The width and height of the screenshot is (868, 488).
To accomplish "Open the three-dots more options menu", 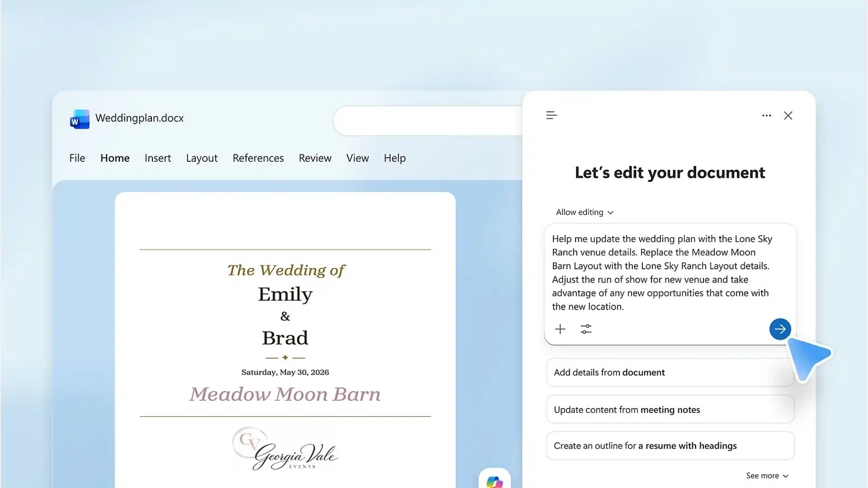I will (x=767, y=116).
